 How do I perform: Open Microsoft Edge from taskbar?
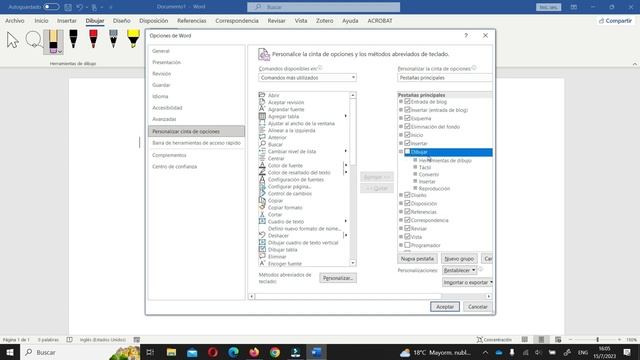[233, 352]
